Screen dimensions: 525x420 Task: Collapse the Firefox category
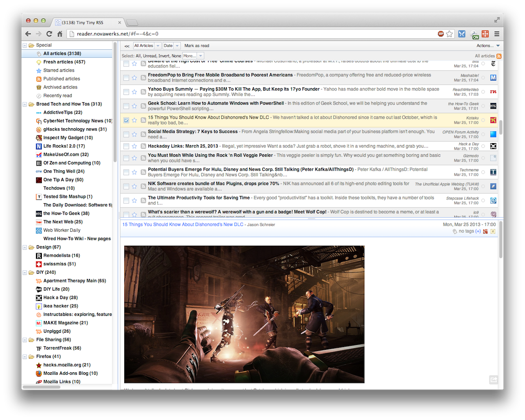coord(25,357)
